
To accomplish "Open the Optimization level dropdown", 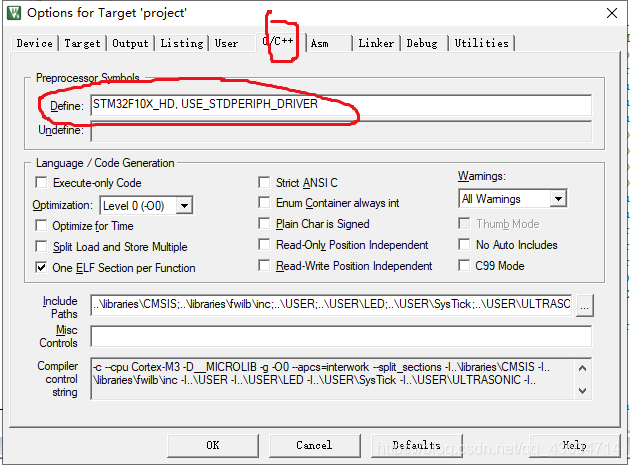I will point(146,205).
